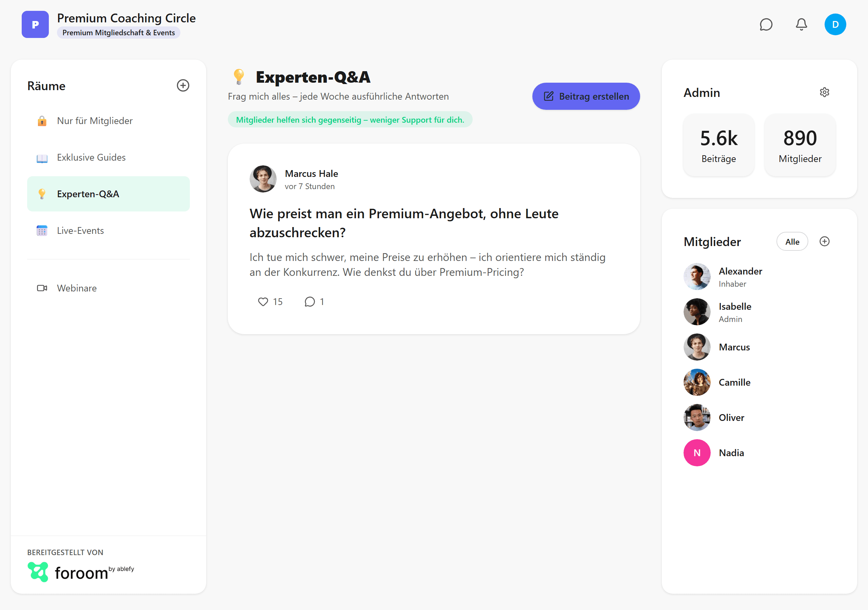Click the Alle members filter button

792,242
